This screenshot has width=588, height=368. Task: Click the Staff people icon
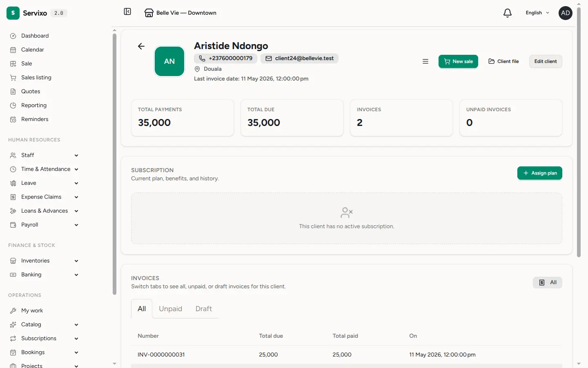click(13, 155)
